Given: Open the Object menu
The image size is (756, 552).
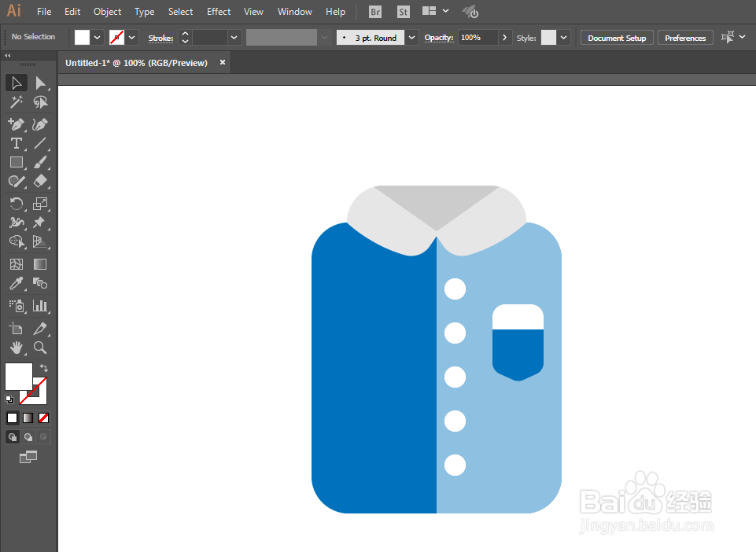Looking at the screenshot, I should pyautogui.click(x=108, y=12).
